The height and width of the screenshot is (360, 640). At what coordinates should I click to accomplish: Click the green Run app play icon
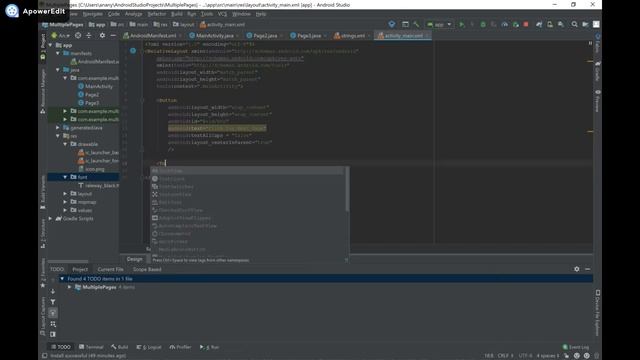pos(462,24)
